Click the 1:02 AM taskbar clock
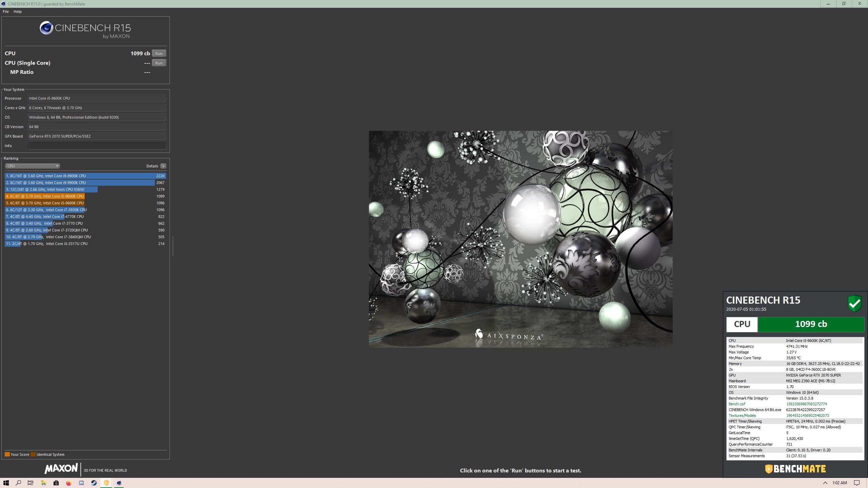This screenshot has width=868, height=488. [x=840, y=483]
